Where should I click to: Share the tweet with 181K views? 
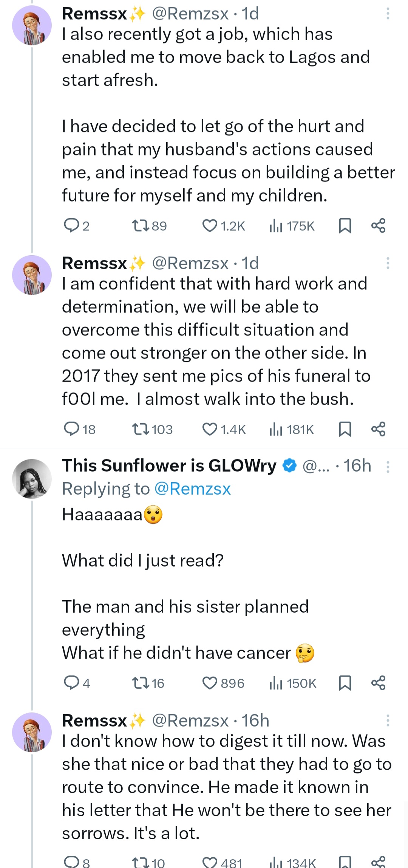(x=378, y=429)
